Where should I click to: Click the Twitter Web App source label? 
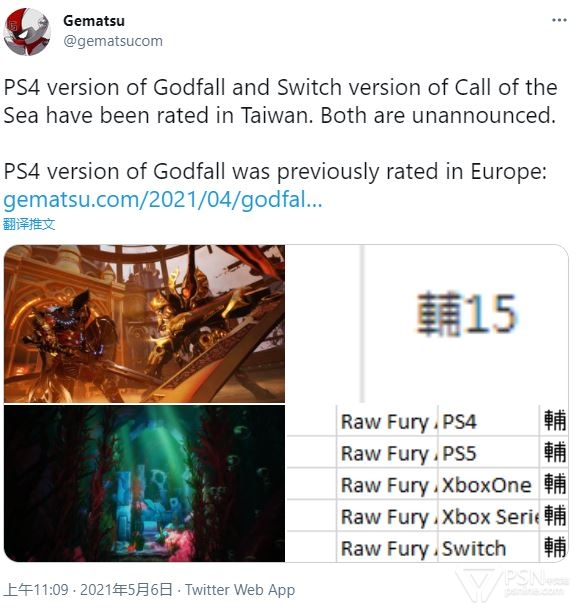coord(240,589)
